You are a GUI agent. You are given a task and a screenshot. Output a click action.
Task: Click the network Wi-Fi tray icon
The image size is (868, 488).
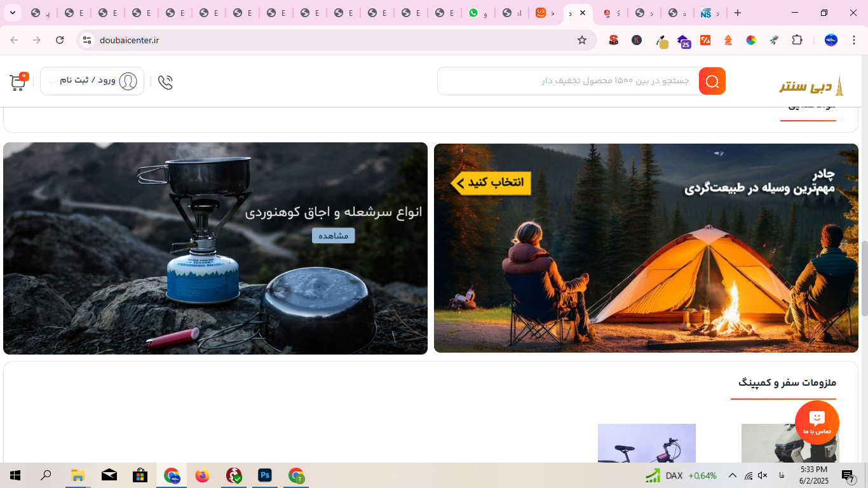tap(749, 475)
